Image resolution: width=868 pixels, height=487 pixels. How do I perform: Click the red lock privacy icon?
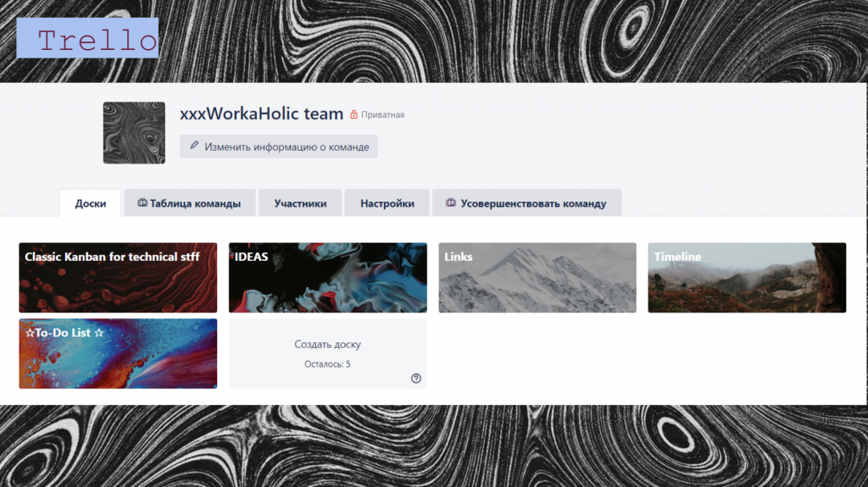[354, 114]
